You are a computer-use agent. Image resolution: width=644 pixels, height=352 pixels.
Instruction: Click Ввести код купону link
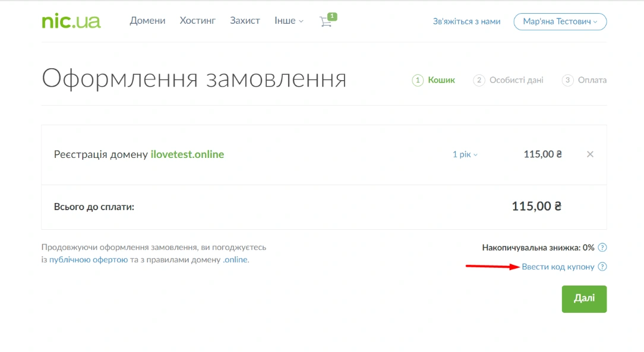(x=558, y=267)
